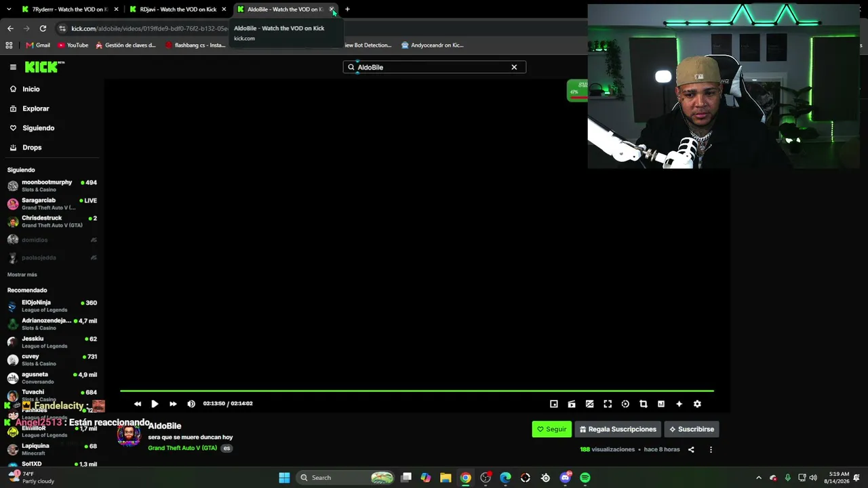Seek on the green video progress bar
Screen dimensions: 868x488
click(417, 390)
